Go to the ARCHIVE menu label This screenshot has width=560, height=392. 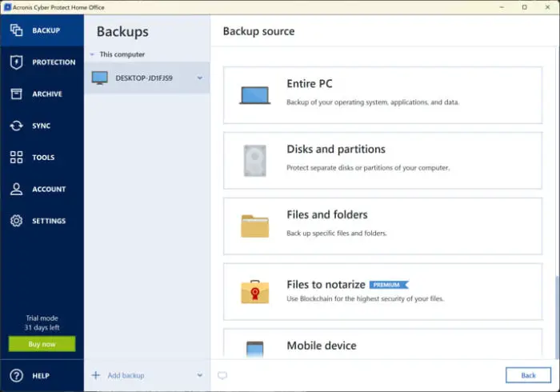click(47, 94)
